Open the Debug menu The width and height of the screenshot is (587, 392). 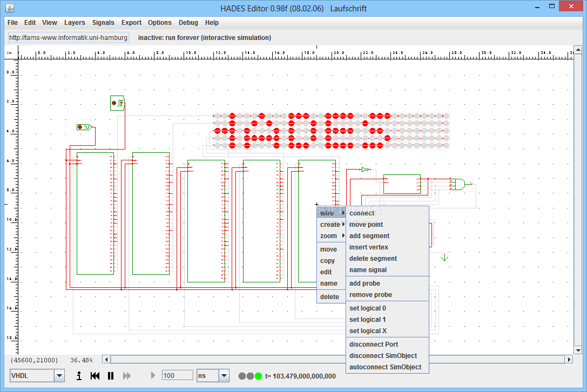[188, 23]
